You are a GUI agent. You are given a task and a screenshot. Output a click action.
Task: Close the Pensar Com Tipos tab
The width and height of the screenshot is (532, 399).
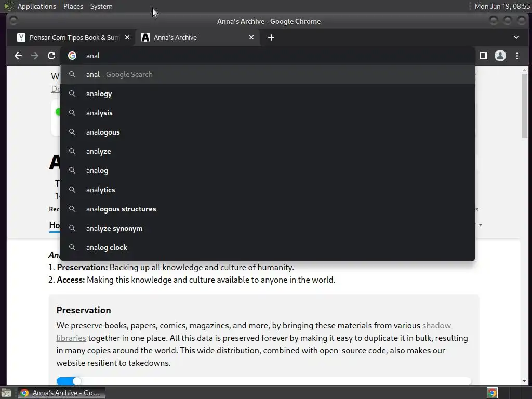coord(127,37)
